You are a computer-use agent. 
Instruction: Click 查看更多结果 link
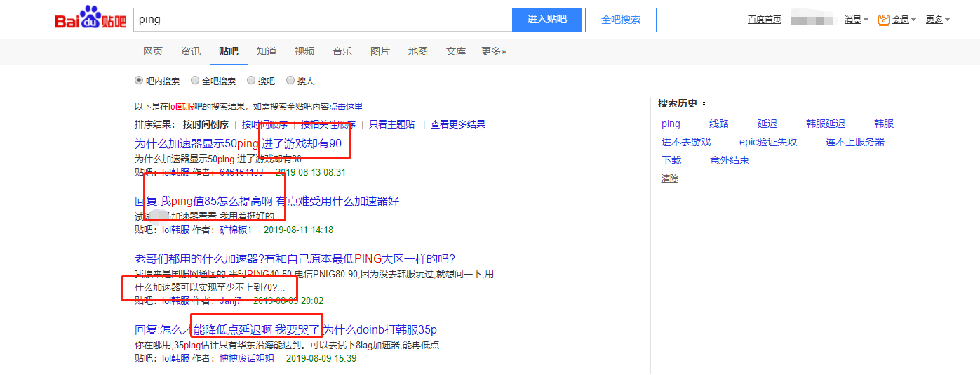click(458, 125)
